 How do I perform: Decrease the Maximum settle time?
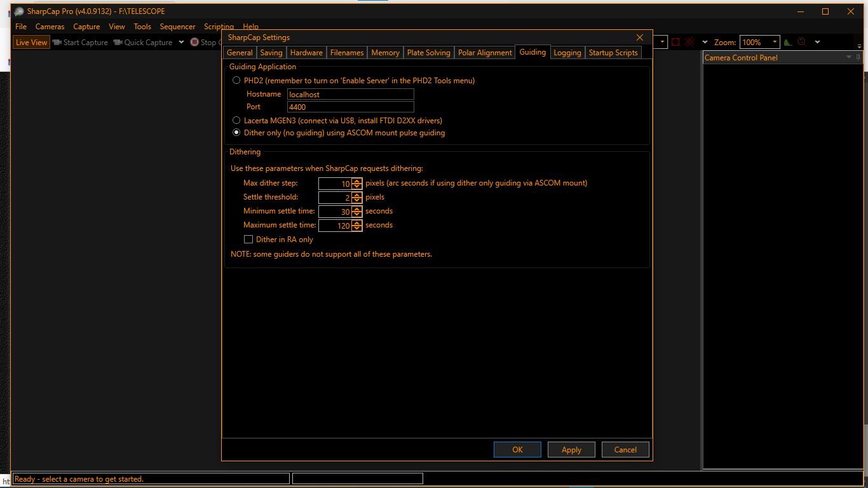[x=357, y=228]
